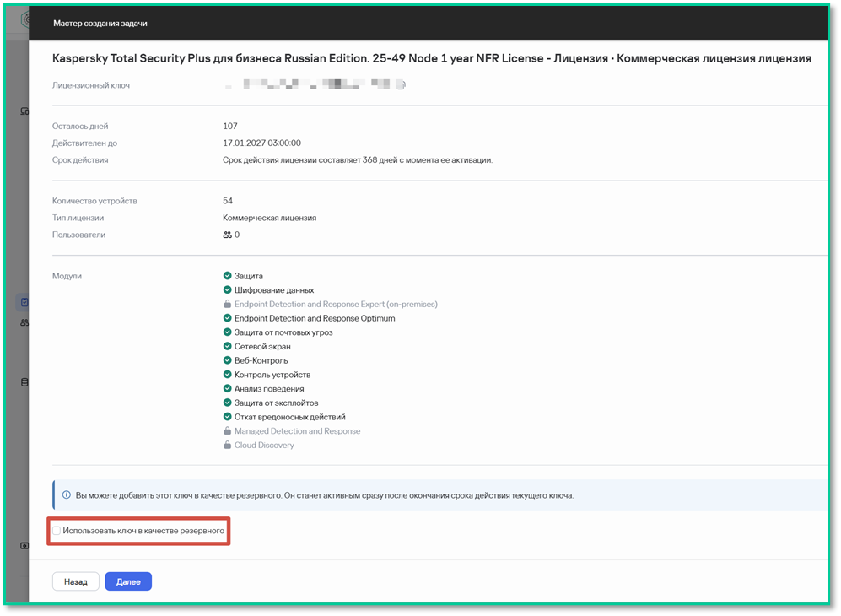
Task: Click the users icon in the Пользователи row
Action: coord(228,235)
